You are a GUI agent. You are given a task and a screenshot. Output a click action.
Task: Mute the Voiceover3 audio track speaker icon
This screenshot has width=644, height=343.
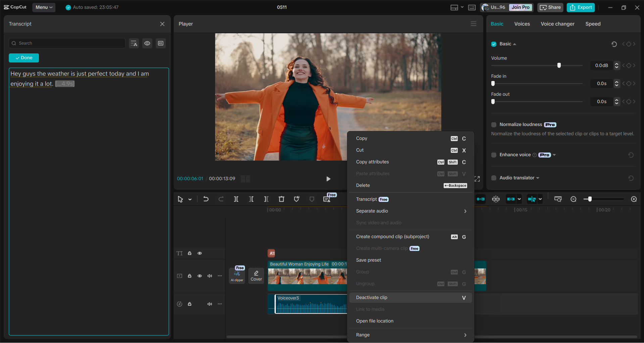click(210, 304)
